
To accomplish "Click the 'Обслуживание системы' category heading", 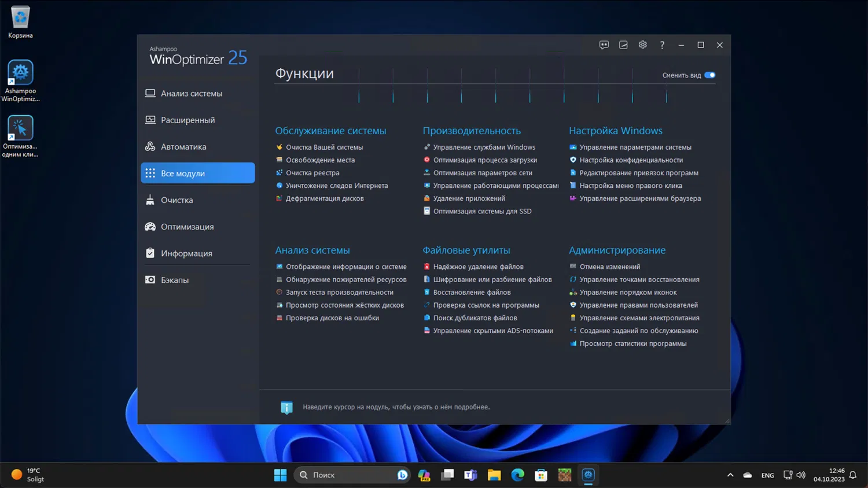I will pos(330,131).
